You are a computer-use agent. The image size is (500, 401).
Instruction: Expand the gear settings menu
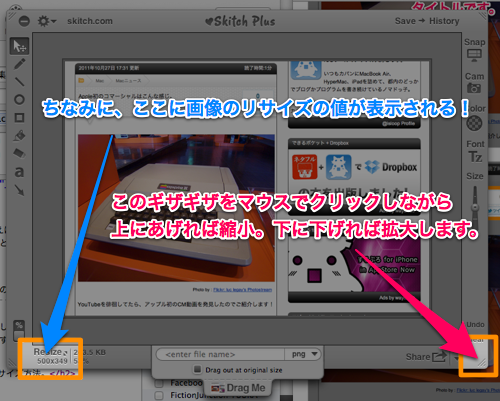point(46,21)
